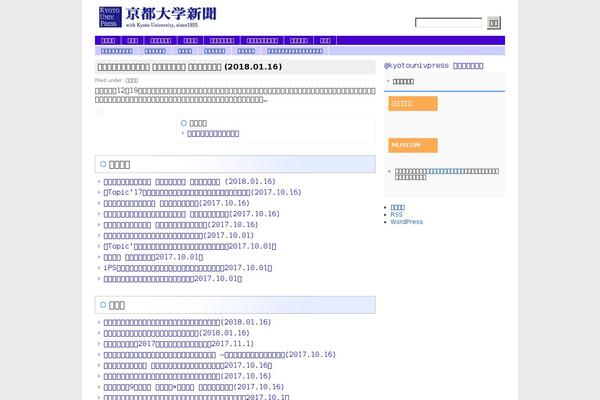Click the search submit button beside field
The height and width of the screenshot is (400, 600).
[x=494, y=23]
